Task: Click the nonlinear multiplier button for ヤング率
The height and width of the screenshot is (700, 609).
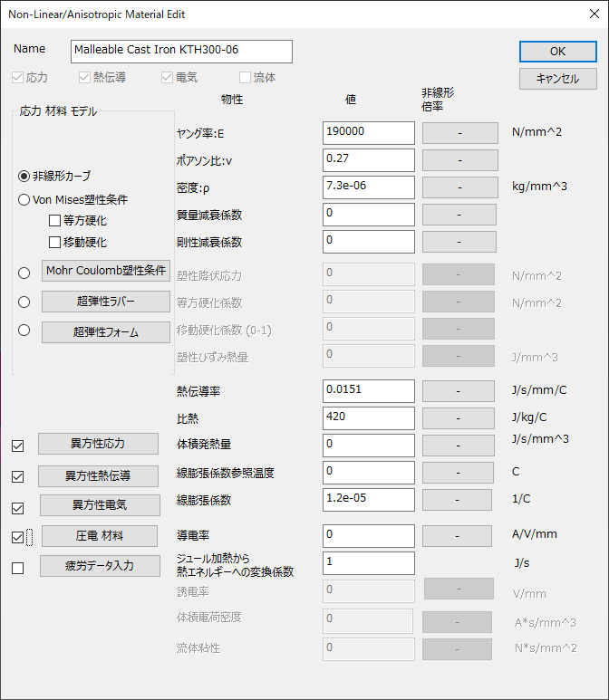Action: (x=459, y=133)
